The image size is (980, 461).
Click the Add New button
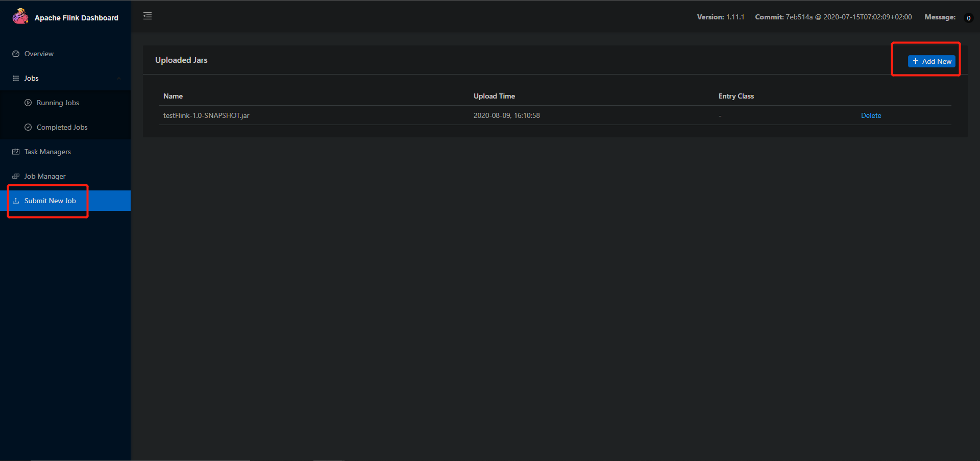click(932, 61)
